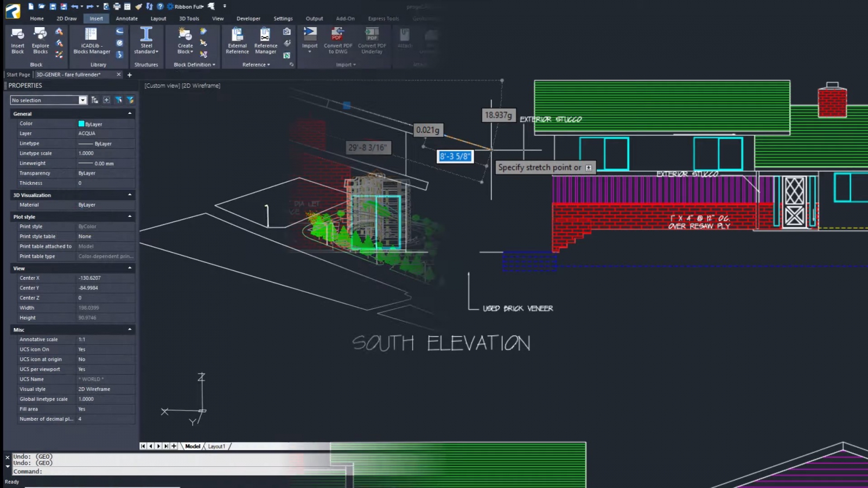Click the top small icon beside Create Block
This screenshot has height=488, width=868.
[x=203, y=31]
